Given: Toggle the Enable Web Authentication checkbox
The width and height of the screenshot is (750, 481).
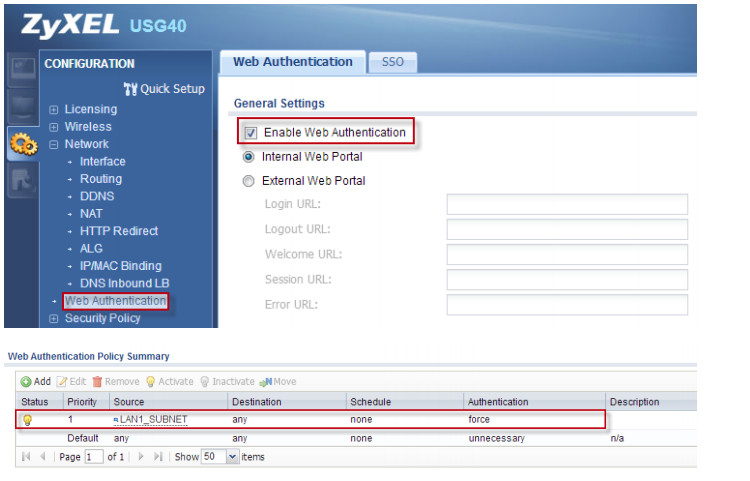Looking at the screenshot, I should coord(251,133).
